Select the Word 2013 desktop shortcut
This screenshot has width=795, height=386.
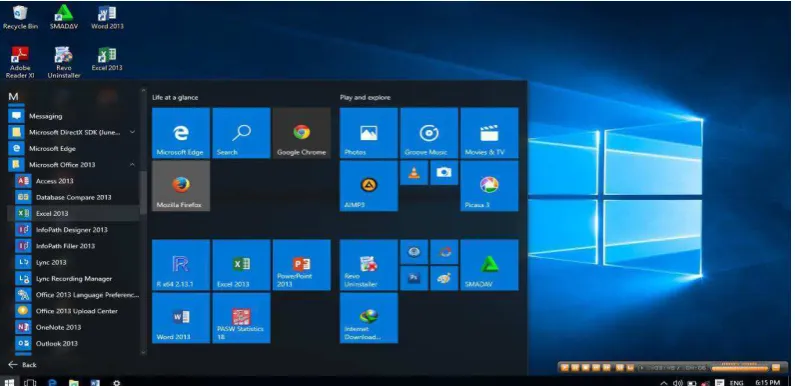107,18
